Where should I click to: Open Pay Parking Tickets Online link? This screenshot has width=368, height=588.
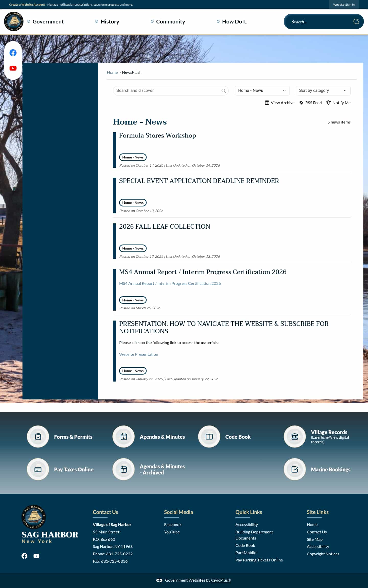click(x=259, y=560)
